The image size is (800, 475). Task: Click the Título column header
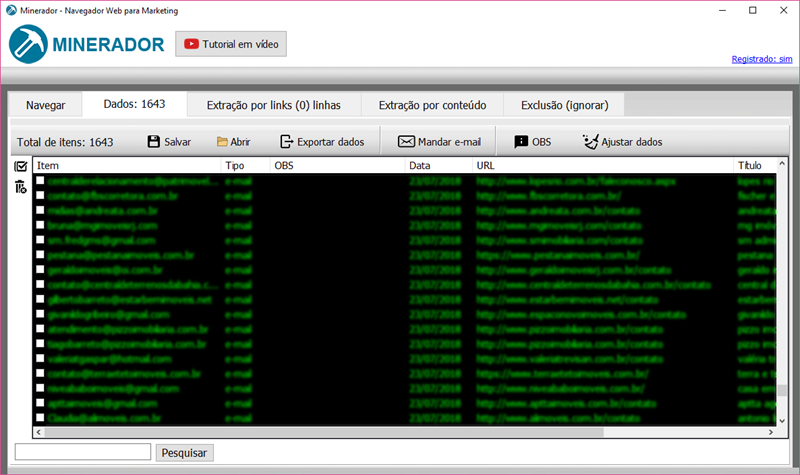coord(755,165)
